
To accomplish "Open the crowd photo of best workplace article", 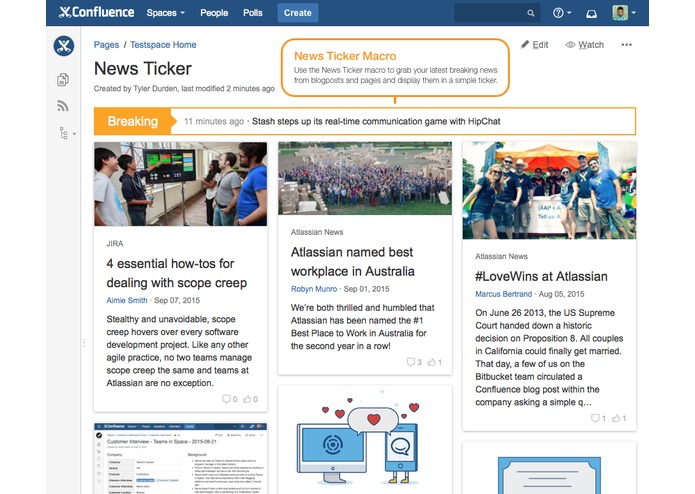I will 365,178.
